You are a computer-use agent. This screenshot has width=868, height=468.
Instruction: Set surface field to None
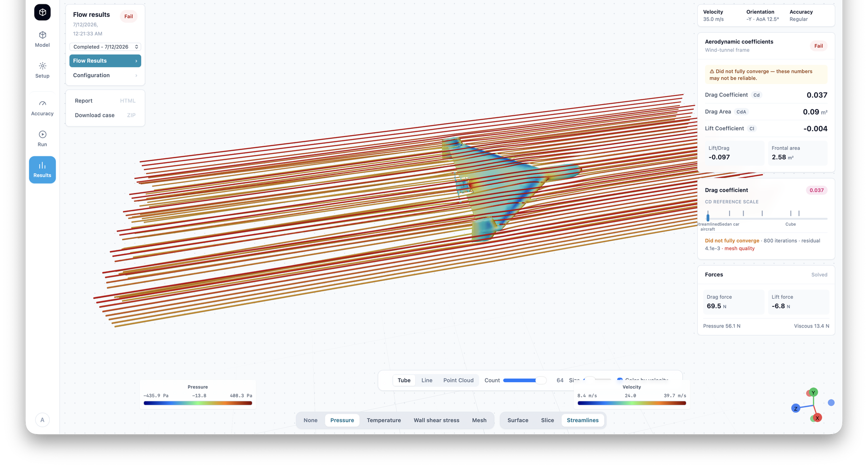tap(311, 420)
